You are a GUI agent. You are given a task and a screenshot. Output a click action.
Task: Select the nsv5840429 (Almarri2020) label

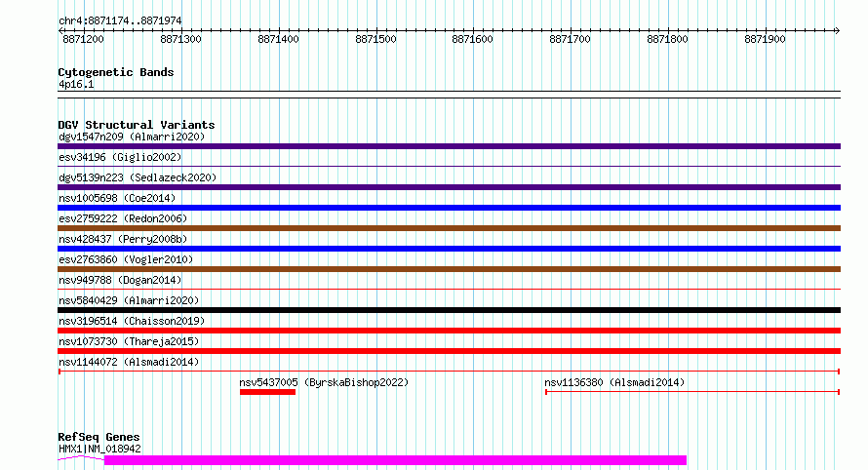129,300
